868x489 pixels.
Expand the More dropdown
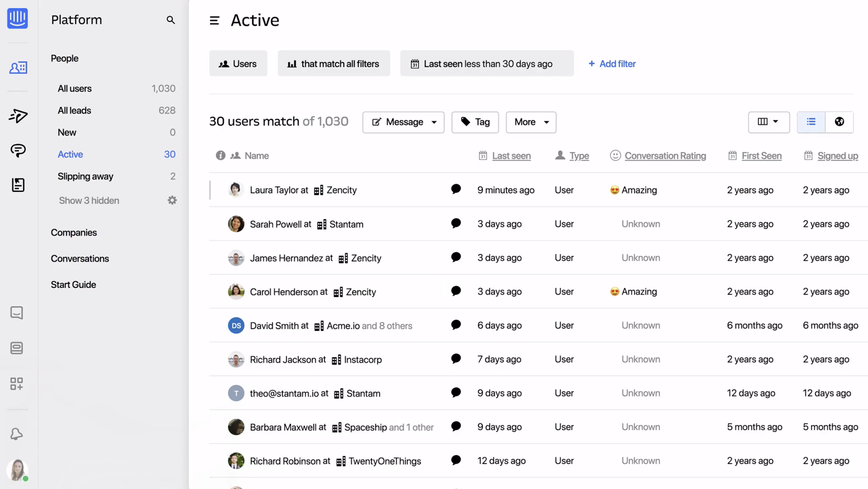(x=531, y=122)
